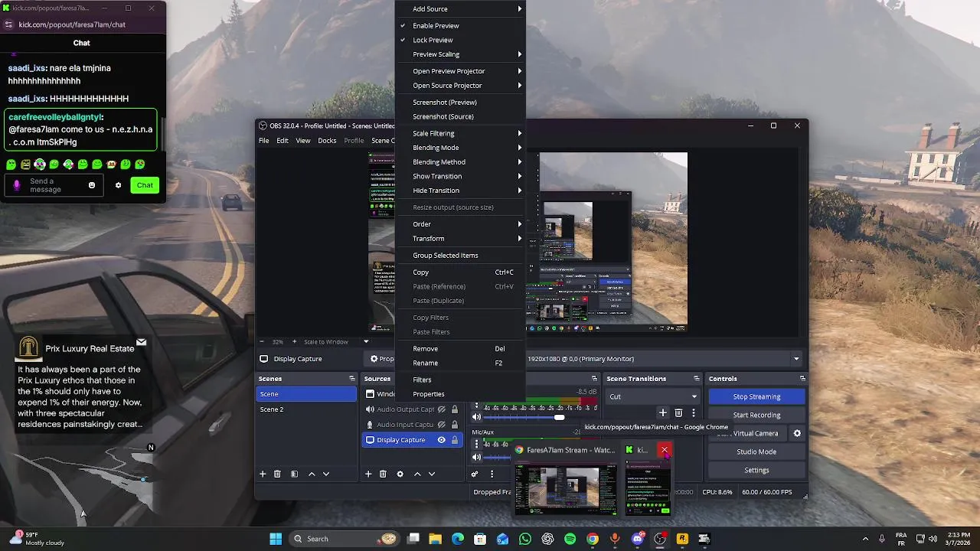Image resolution: width=980 pixels, height=551 pixels.
Task: Delete selected source using Sources trash icon
Action: pyautogui.click(x=383, y=474)
